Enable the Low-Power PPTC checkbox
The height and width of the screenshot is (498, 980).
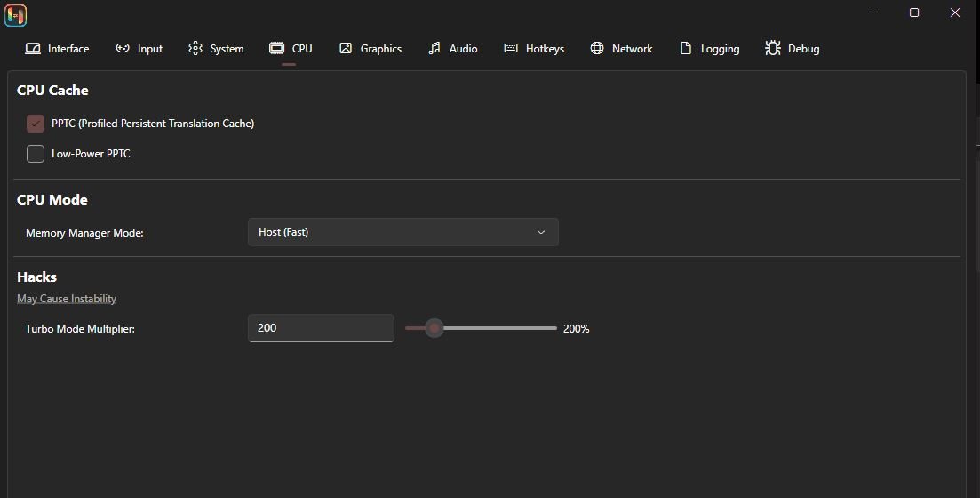pos(36,153)
